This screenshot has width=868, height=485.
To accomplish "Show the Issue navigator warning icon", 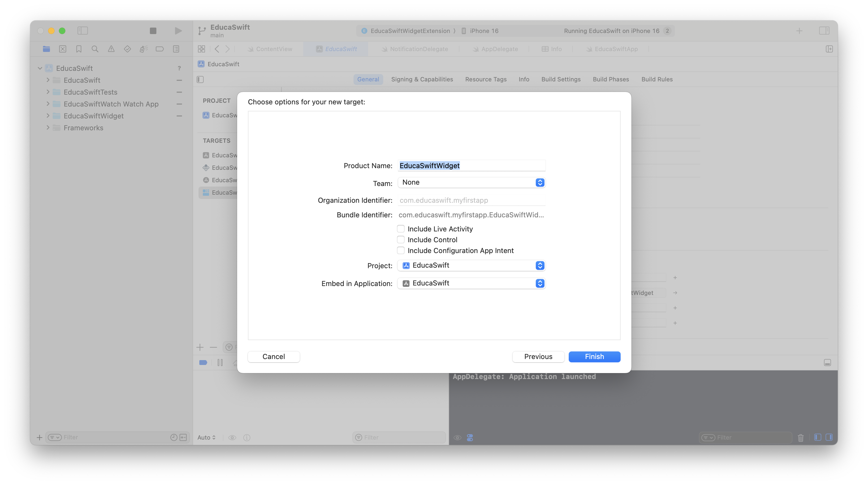I will (x=111, y=49).
